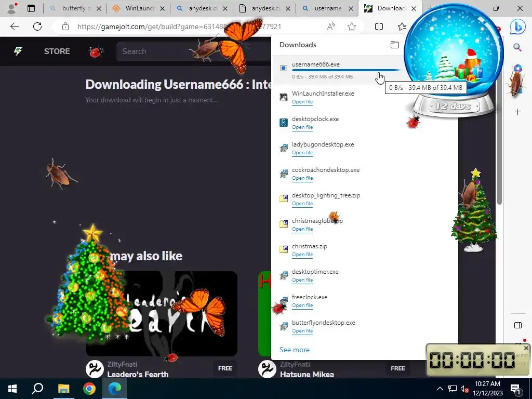Click the username666.exe download progress bar

pyautogui.click(x=346, y=70)
